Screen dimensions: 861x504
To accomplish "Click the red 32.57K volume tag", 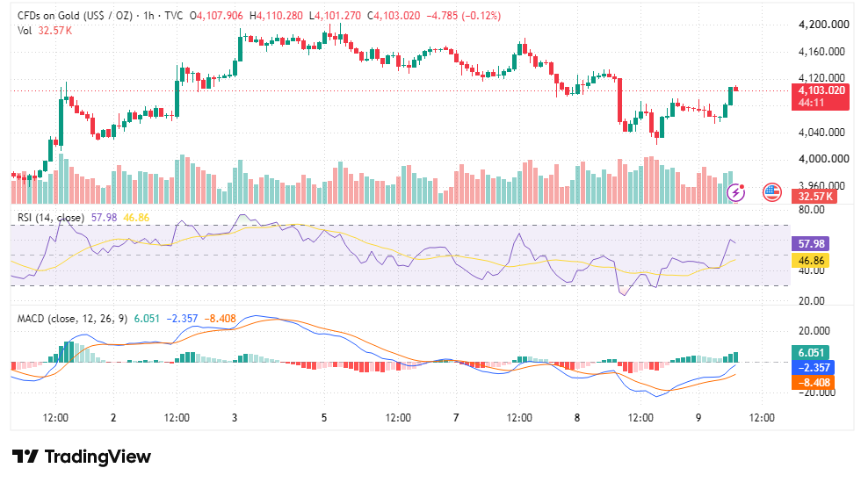I will coord(814,196).
